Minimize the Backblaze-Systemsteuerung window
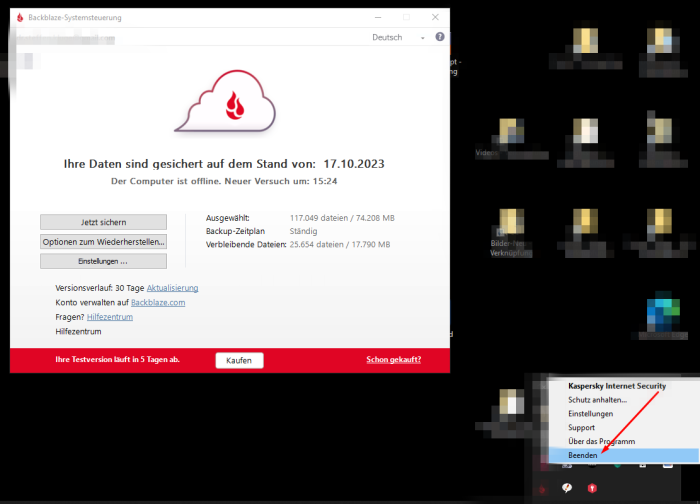 (x=378, y=17)
